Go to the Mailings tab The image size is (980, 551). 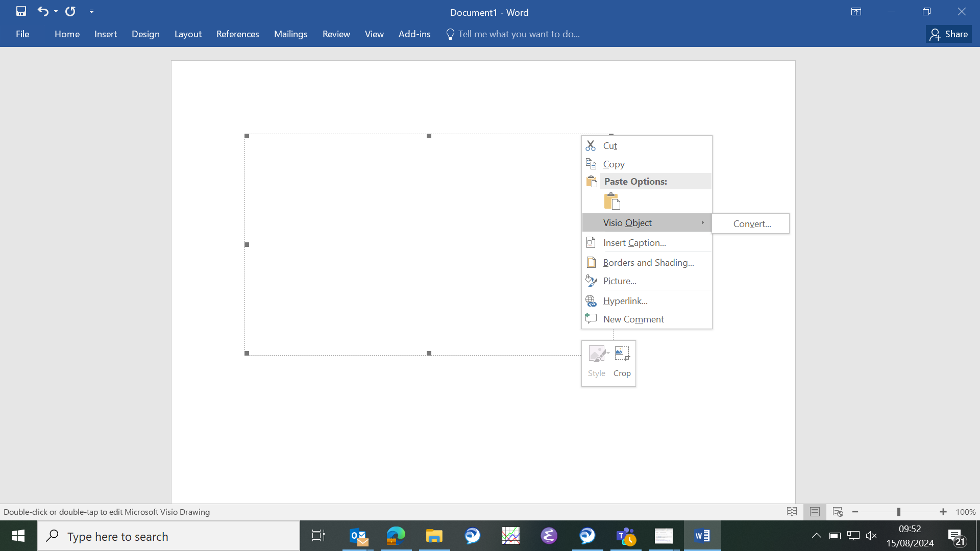click(x=290, y=34)
